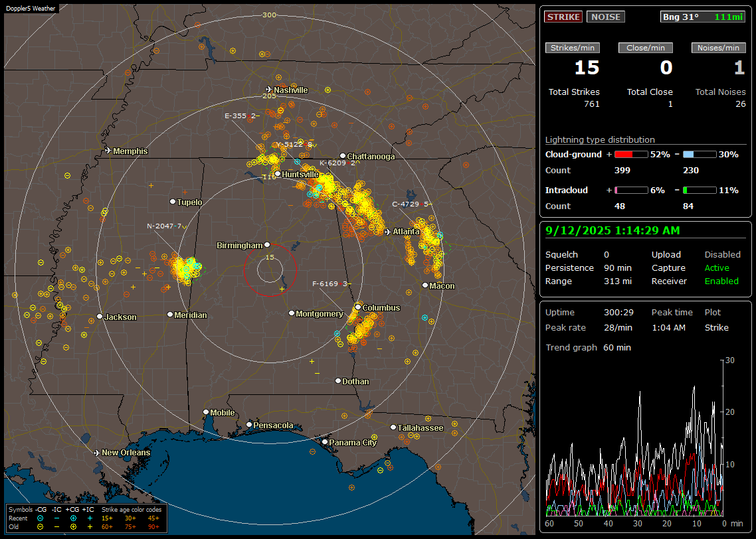756x539 pixels.
Task: Select the Strikes/min label box
Action: click(x=572, y=48)
